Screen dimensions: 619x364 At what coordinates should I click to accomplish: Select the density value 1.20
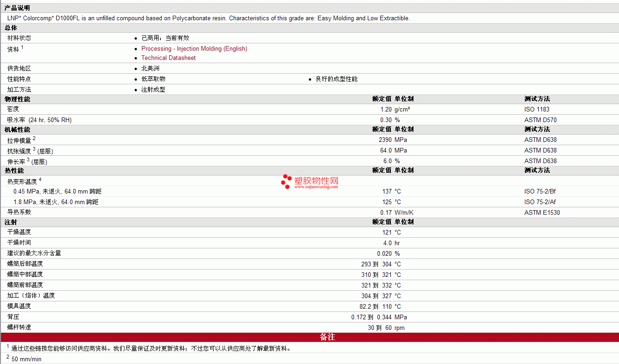[386, 110]
